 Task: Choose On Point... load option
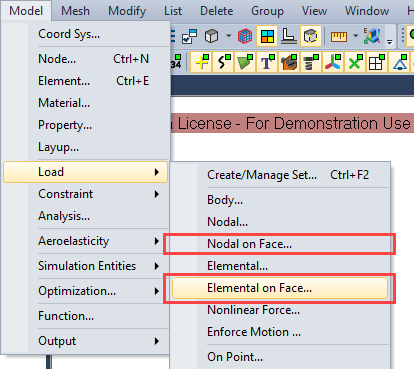[280, 357]
